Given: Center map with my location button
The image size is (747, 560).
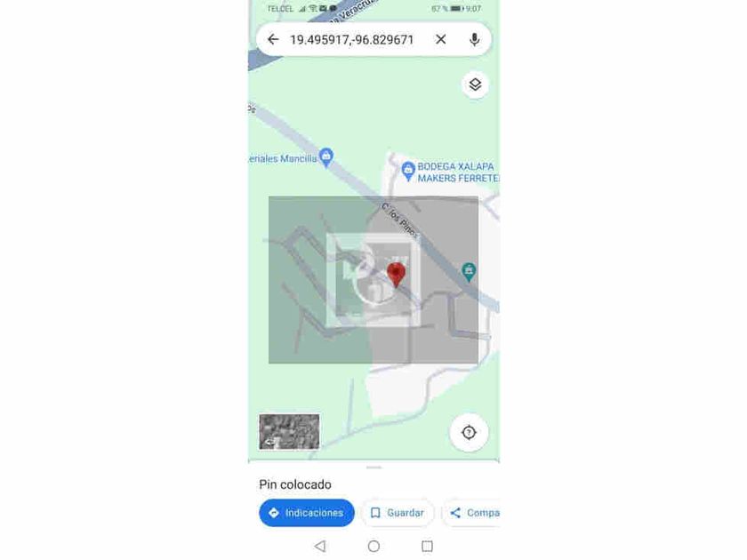Looking at the screenshot, I should pyautogui.click(x=469, y=432).
